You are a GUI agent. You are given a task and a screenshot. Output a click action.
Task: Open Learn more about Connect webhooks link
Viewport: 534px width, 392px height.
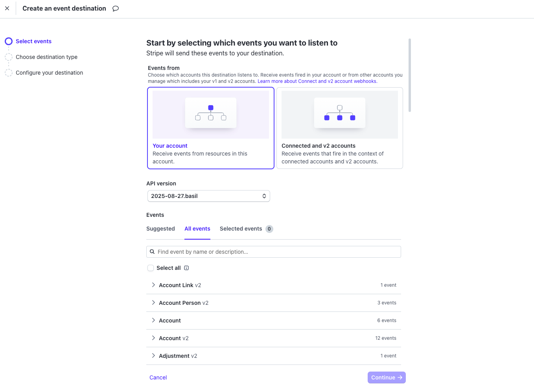tap(317, 81)
